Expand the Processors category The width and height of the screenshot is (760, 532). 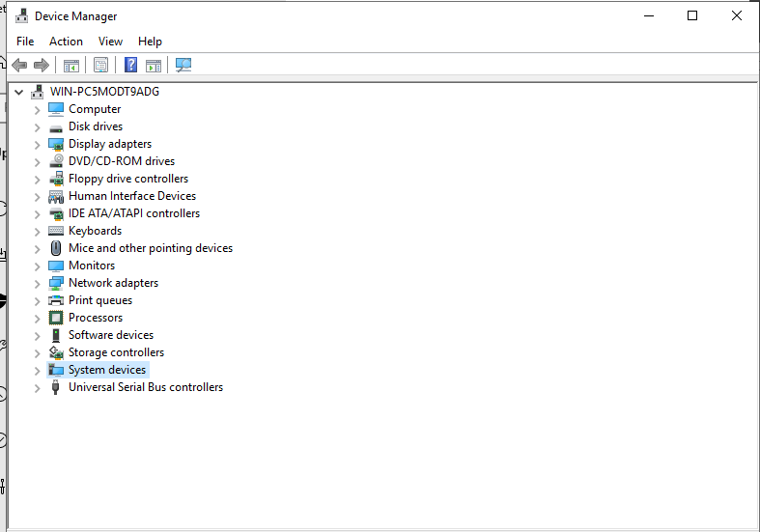[x=37, y=319]
